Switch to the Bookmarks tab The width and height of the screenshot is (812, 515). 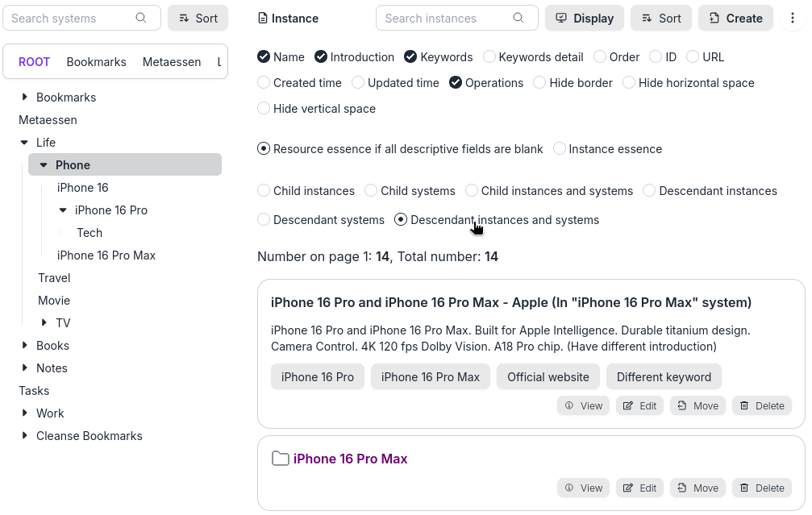pyautogui.click(x=96, y=62)
